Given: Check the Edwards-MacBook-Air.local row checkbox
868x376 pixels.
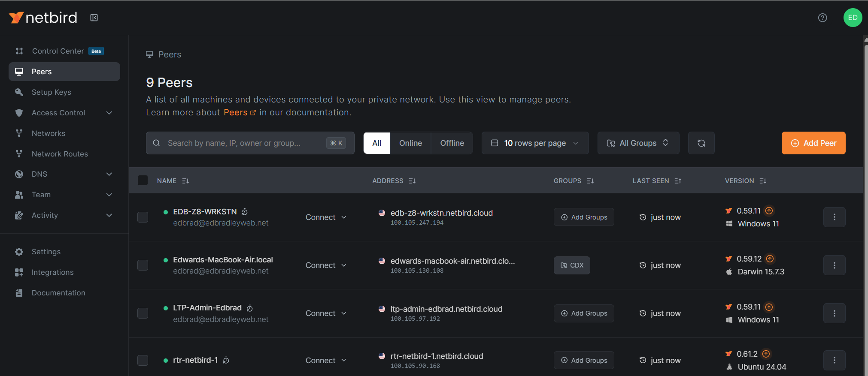Looking at the screenshot, I should [x=143, y=265].
